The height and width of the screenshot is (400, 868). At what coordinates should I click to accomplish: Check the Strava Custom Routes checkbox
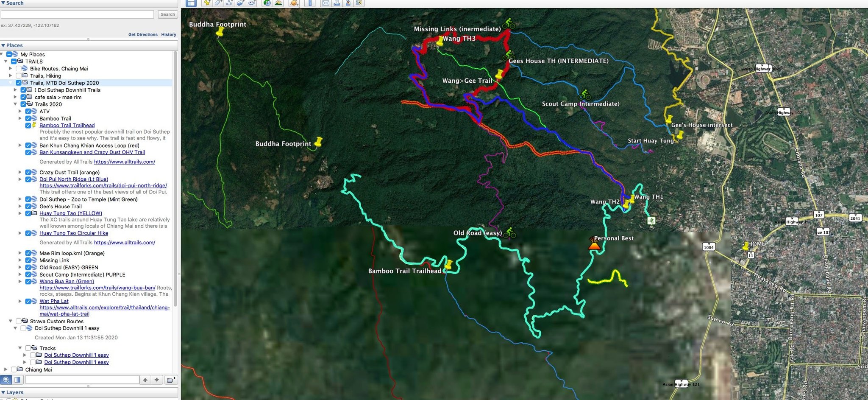point(19,321)
